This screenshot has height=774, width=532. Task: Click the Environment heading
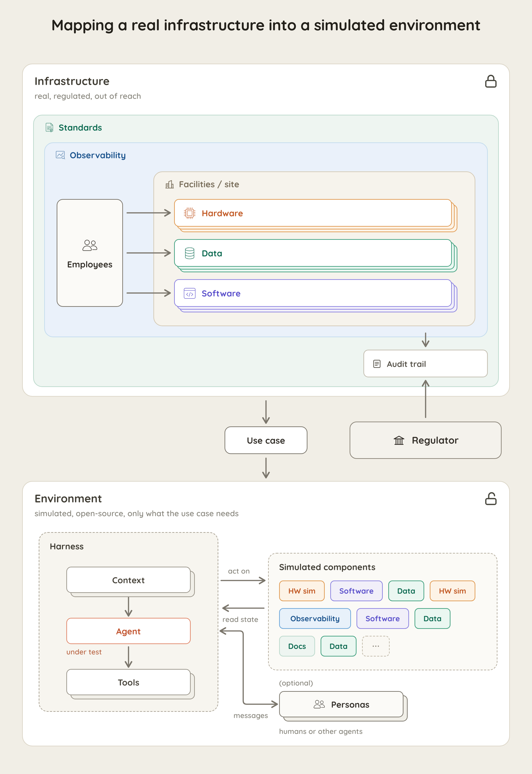68,499
